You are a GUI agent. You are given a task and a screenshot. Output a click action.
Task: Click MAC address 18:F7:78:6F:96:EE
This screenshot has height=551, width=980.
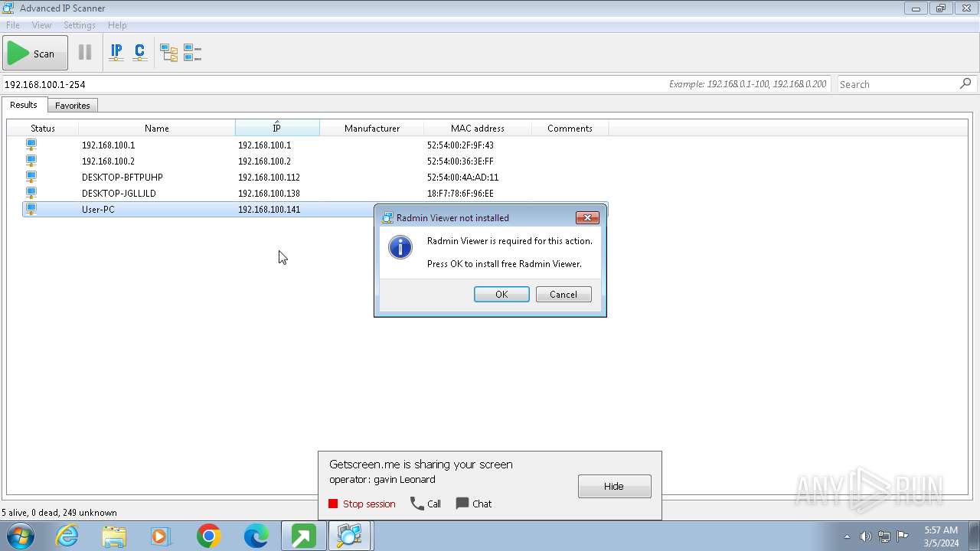click(x=460, y=193)
